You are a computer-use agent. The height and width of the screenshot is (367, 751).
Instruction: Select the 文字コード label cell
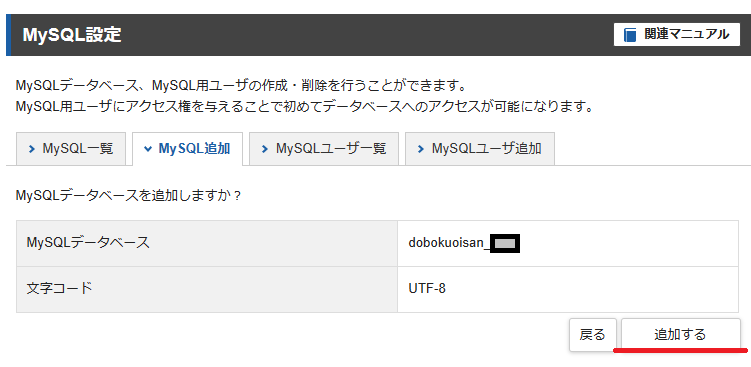pos(207,289)
